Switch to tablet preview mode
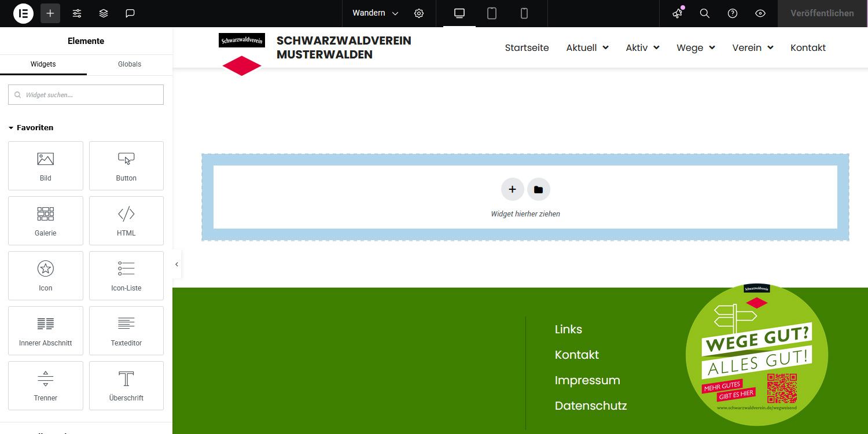 point(491,13)
